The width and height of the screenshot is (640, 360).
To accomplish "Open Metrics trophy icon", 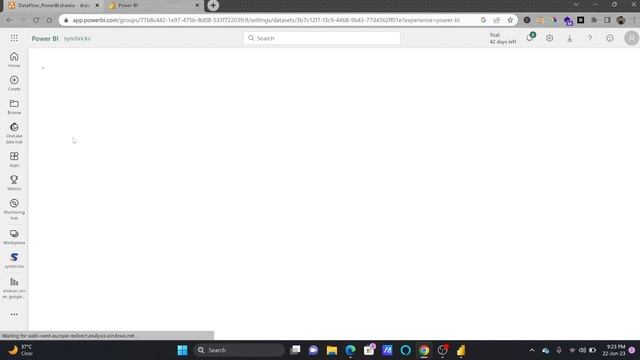I will [14, 182].
